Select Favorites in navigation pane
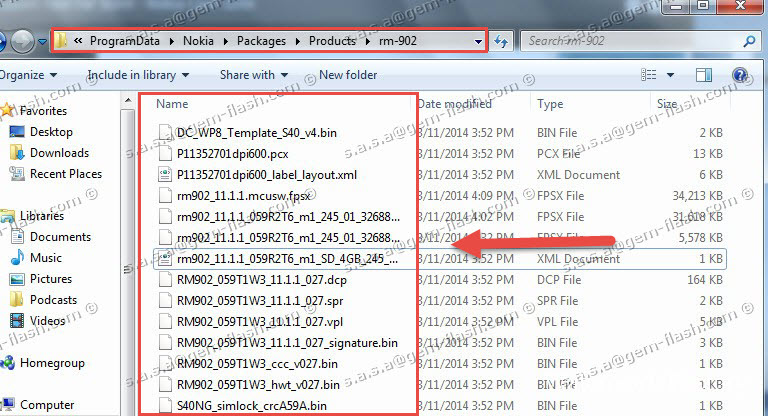Image resolution: width=768 pixels, height=416 pixels. pyautogui.click(x=43, y=111)
